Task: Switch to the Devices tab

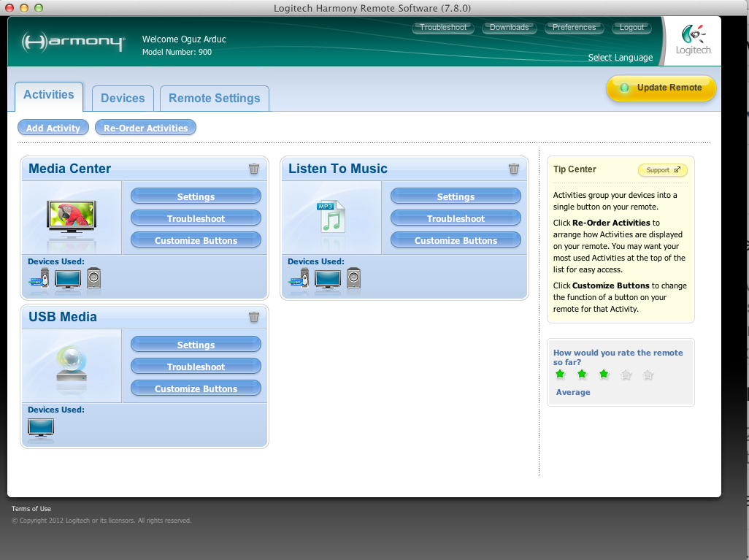Action: pyautogui.click(x=122, y=98)
